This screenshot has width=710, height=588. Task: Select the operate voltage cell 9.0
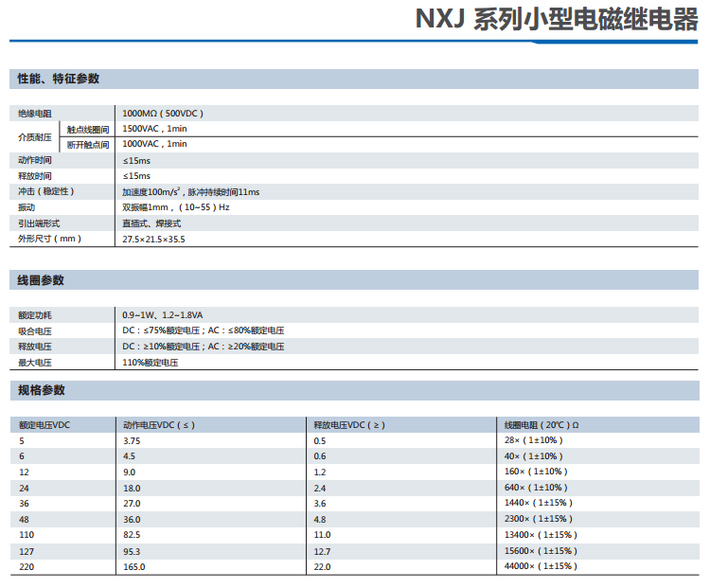[x=129, y=472]
